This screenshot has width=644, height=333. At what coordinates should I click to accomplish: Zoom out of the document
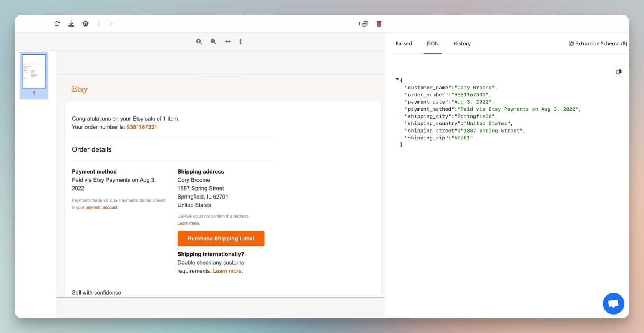click(x=213, y=41)
